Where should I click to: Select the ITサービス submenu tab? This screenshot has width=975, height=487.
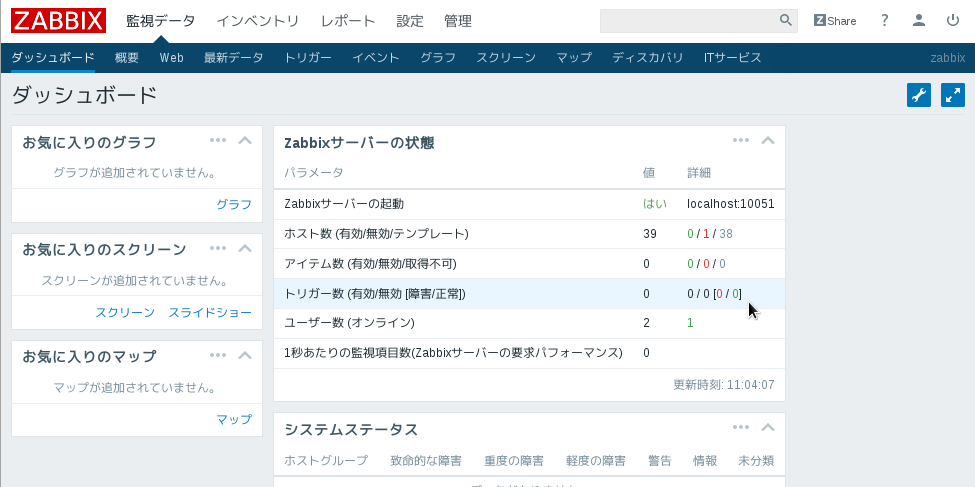point(732,58)
